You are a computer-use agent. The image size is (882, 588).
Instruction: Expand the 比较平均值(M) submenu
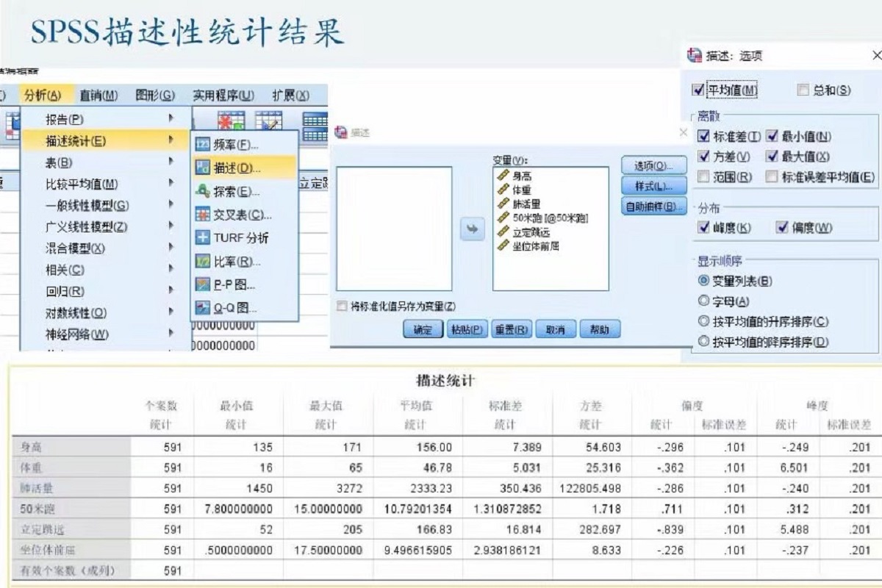tap(81, 184)
